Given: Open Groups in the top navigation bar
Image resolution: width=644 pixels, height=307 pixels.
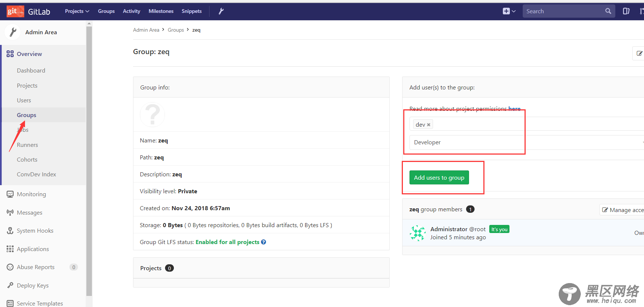Looking at the screenshot, I should (106, 11).
